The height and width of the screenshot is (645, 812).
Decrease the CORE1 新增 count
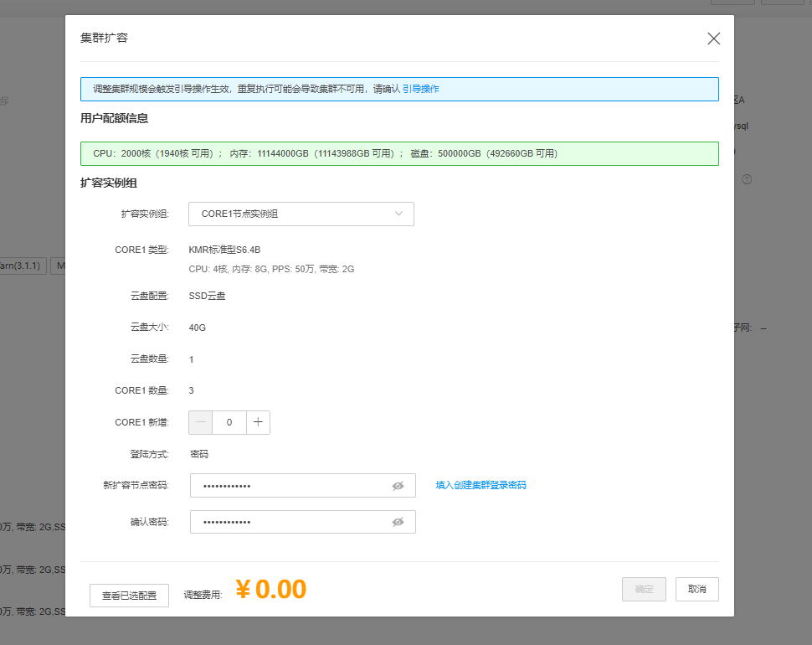point(201,422)
